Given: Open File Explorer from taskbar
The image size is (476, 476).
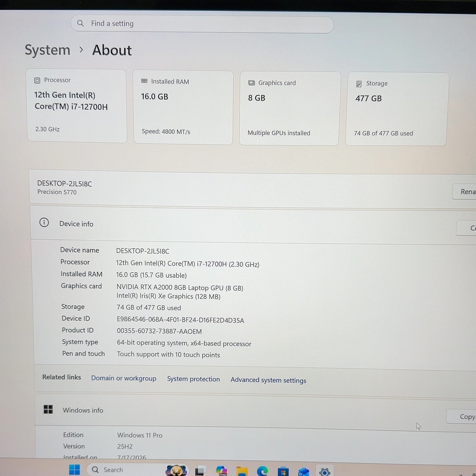Looking at the screenshot, I should pyautogui.click(x=242, y=471).
